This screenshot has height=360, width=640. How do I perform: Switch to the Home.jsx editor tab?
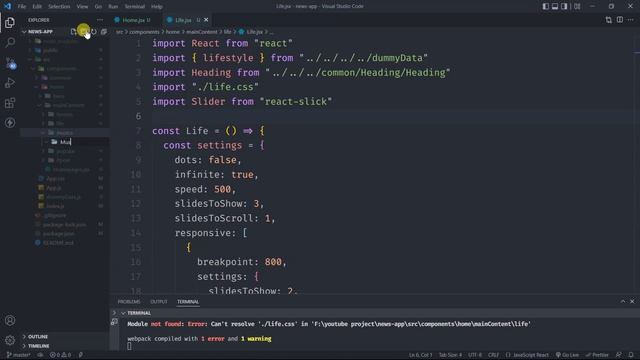(132, 20)
